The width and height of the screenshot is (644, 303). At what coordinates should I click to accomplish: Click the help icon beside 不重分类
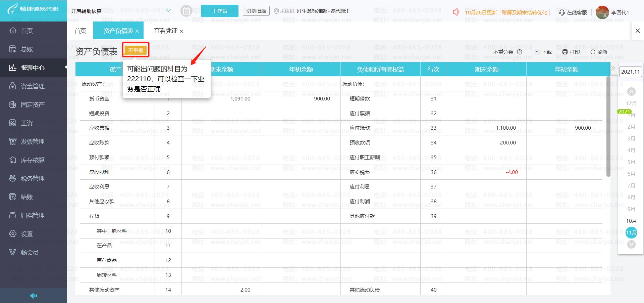pos(520,52)
